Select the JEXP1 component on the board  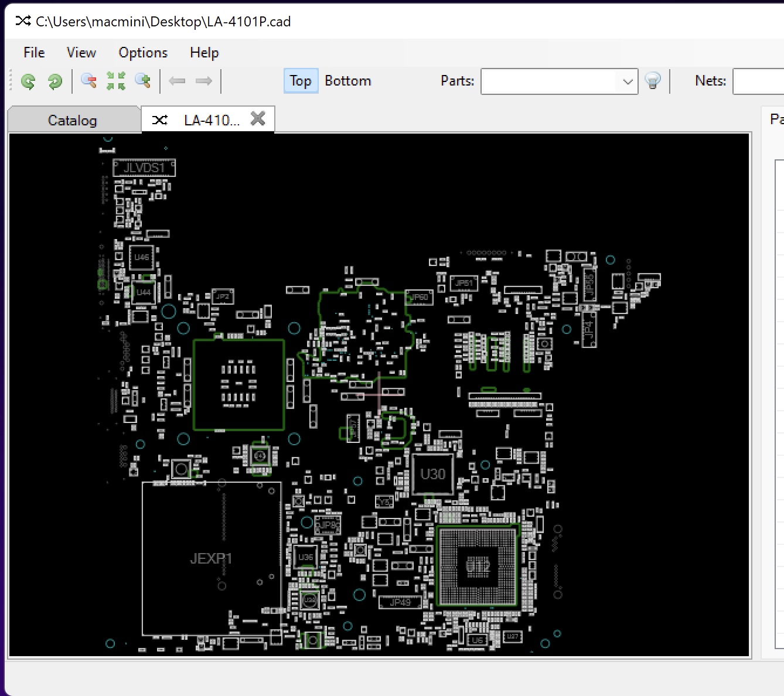[x=211, y=558]
